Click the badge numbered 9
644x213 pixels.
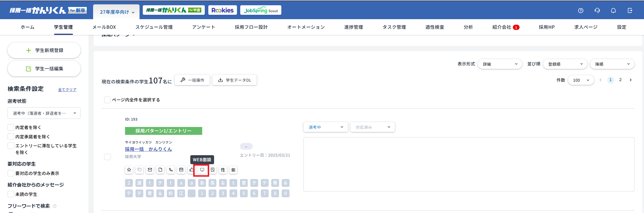[286, 193]
